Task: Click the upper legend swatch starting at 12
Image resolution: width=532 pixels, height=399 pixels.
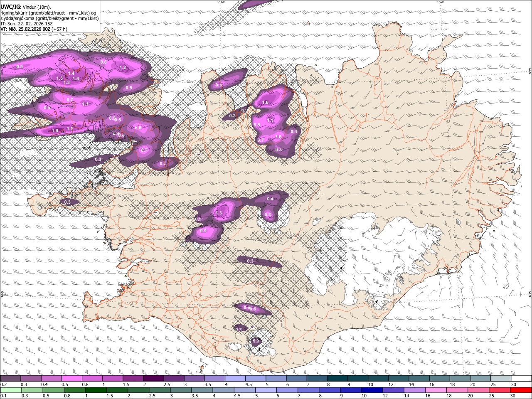Action: 399,379
